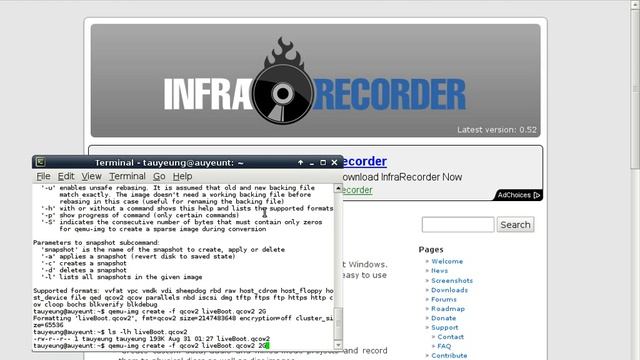
Task: Click the InfraRecorder banner logo
Action: (x=315, y=81)
